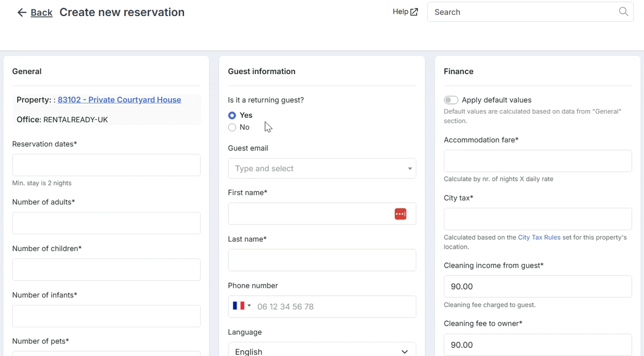Viewport: 644px width, 356px height.
Task: Enable the Apply default values toggle
Action: (451, 100)
